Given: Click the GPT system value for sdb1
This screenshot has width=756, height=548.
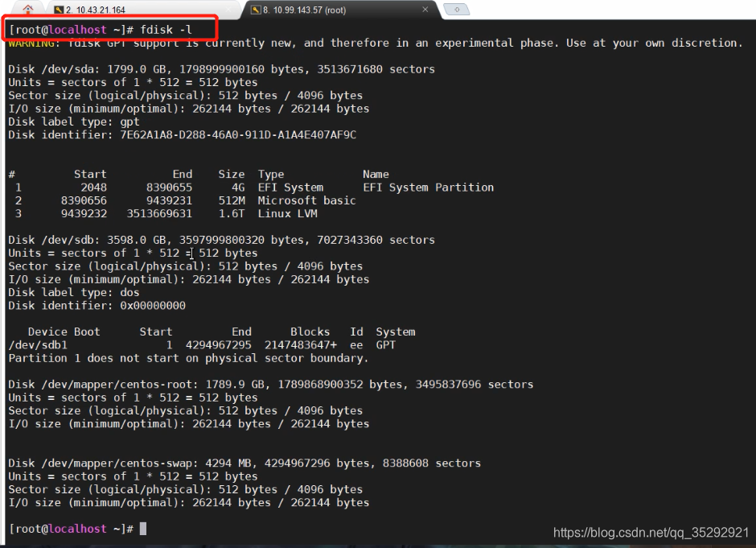Looking at the screenshot, I should (x=386, y=345).
